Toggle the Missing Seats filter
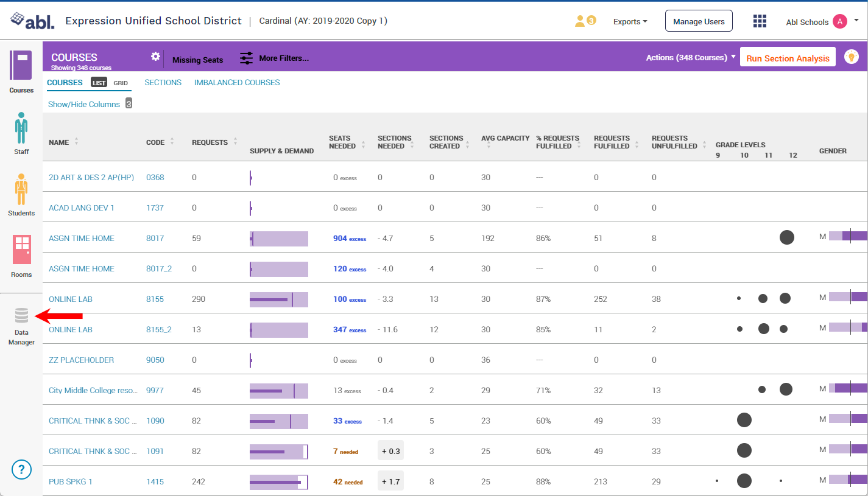Image resolution: width=868 pixels, height=496 pixels. tap(197, 60)
